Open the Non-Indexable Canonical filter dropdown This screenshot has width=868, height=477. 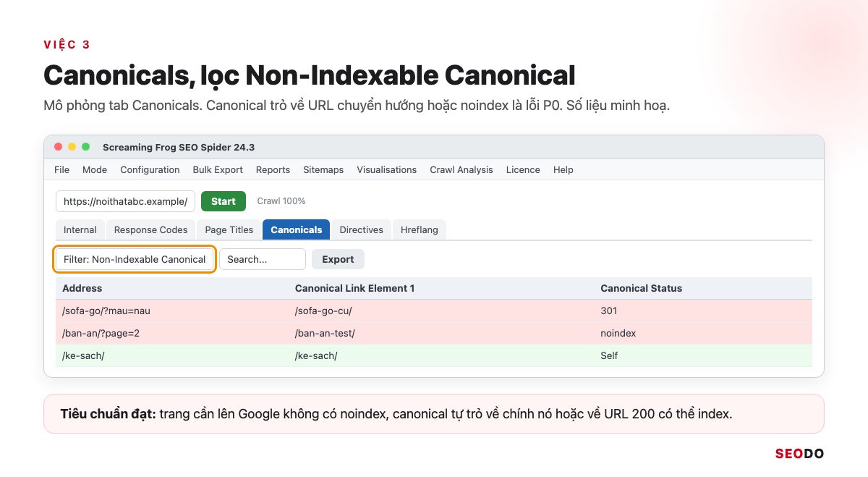pyautogui.click(x=135, y=259)
